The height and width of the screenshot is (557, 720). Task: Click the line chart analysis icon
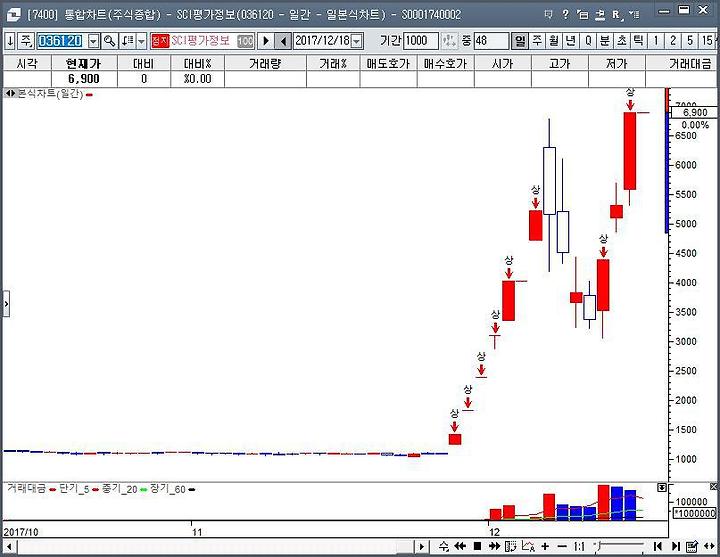tap(528, 546)
